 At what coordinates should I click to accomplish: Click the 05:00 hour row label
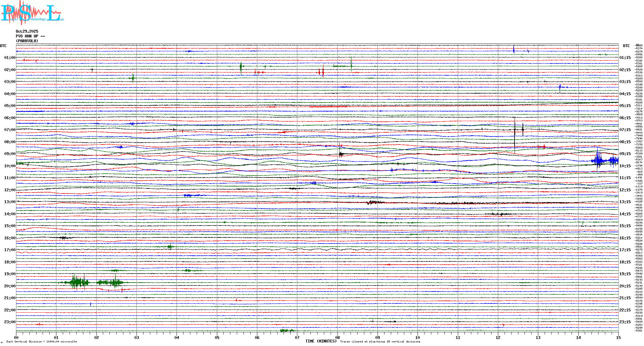pos(10,106)
